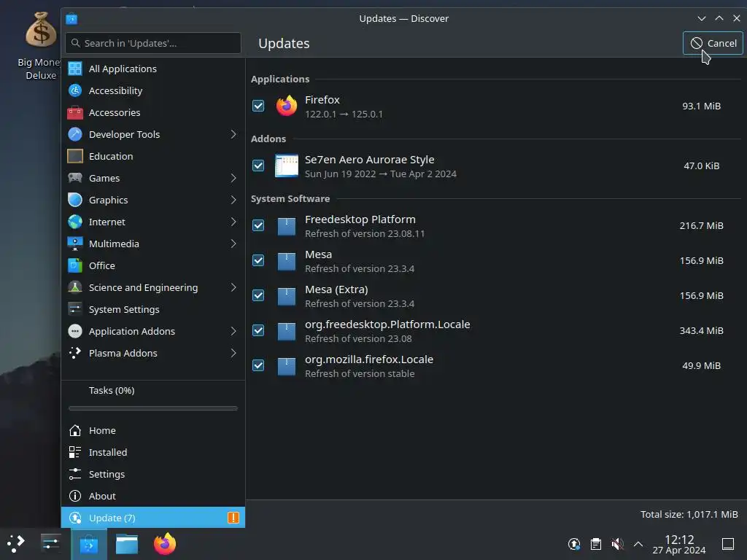Go to the Home page
The height and width of the screenshot is (560, 747).
153,430
